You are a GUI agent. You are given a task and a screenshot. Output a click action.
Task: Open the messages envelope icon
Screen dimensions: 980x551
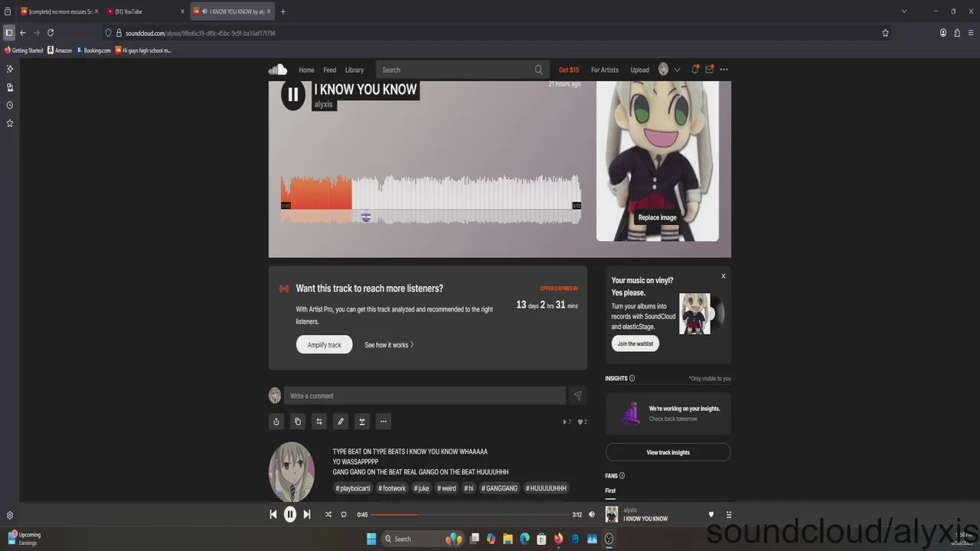pyautogui.click(x=710, y=70)
